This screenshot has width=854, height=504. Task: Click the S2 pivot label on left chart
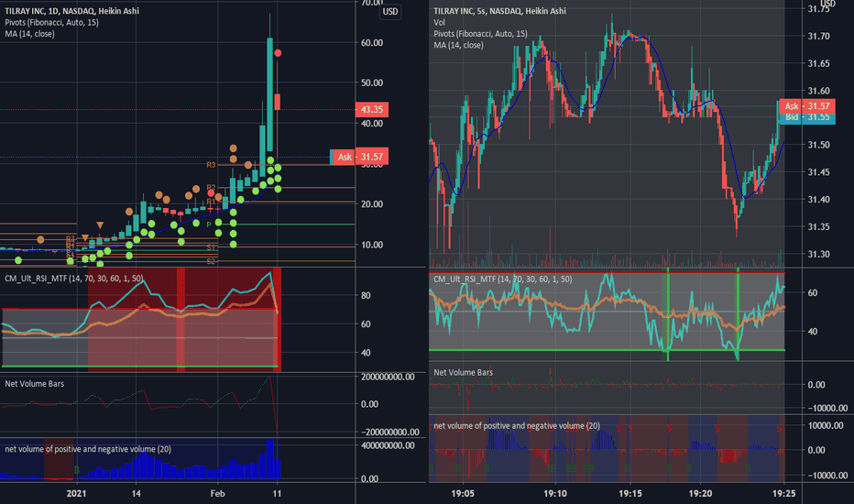click(211, 261)
